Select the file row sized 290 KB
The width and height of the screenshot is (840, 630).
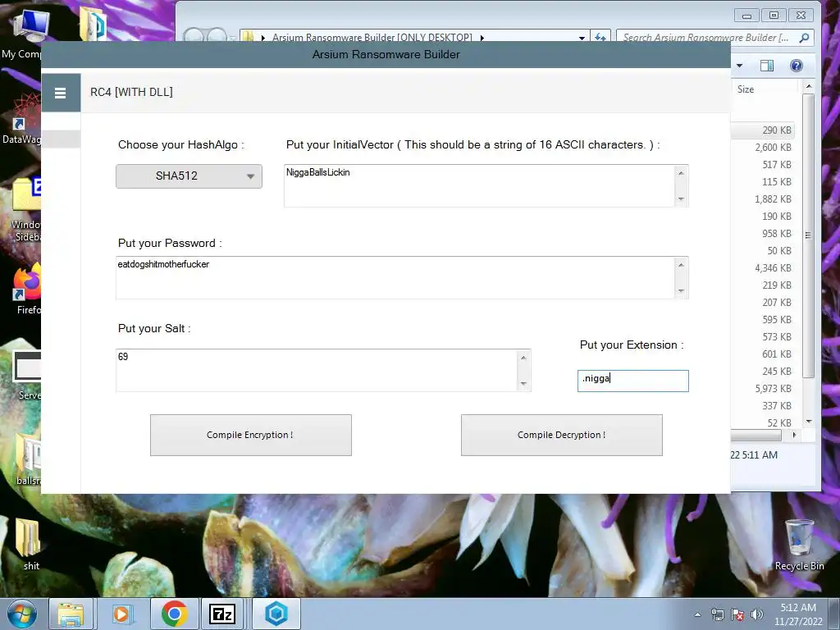point(763,130)
